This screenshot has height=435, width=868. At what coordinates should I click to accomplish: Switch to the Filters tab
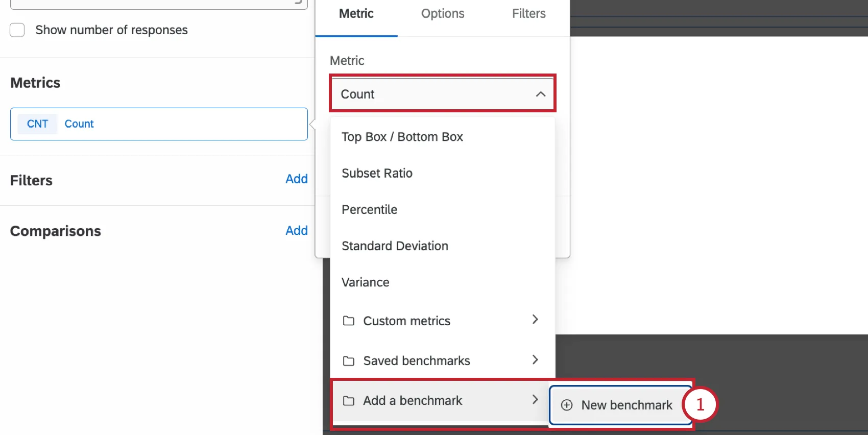[x=529, y=14]
